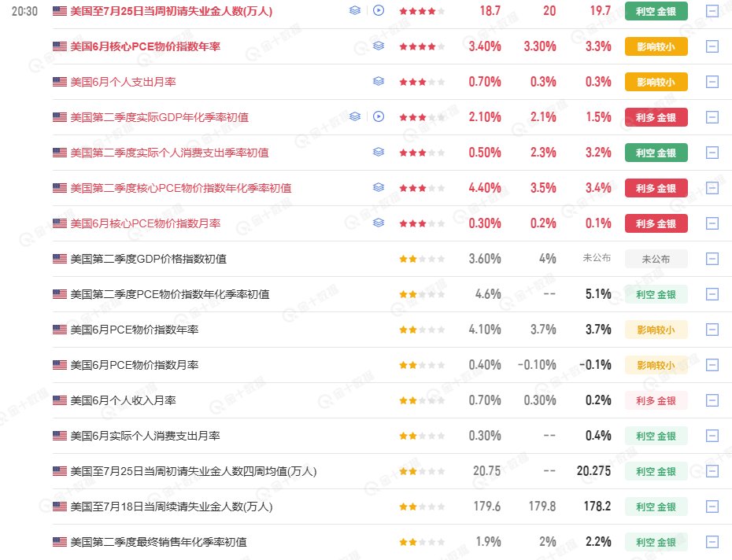Viewport: 732px width, 560px height.
Task: Collapse the 6月核心PCE物价指数年率 row
Action: pos(712,46)
